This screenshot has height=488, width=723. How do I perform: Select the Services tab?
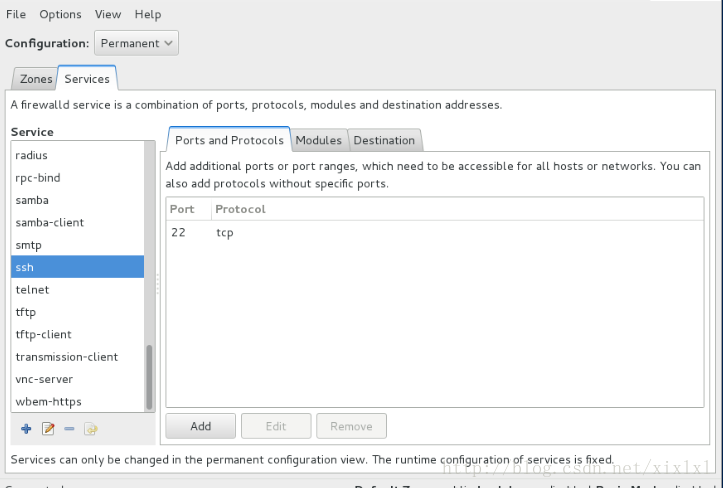click(x=87, y=79)
